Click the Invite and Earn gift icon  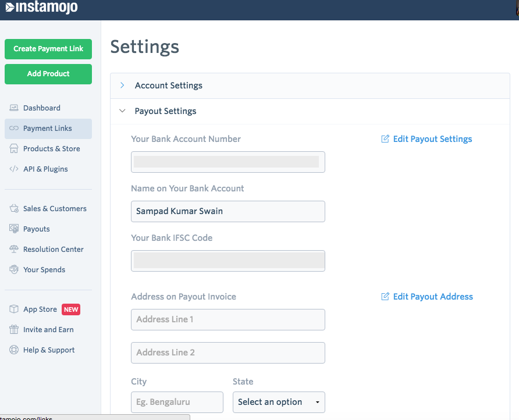14,330
